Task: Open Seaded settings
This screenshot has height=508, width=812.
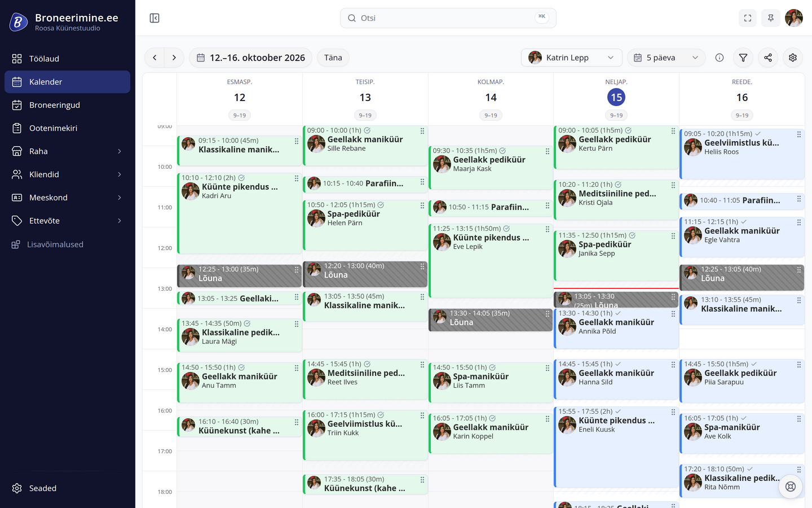Action: click(68, 488)
